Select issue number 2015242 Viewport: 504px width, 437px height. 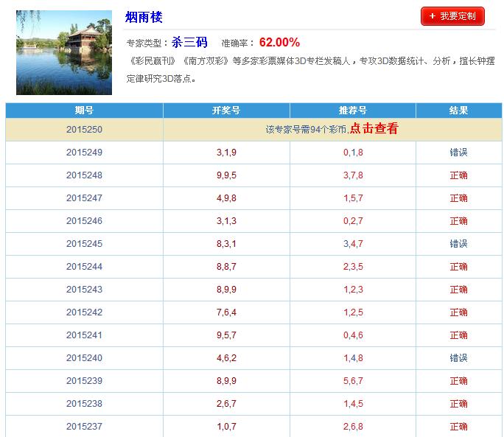(x=84, y=312)
